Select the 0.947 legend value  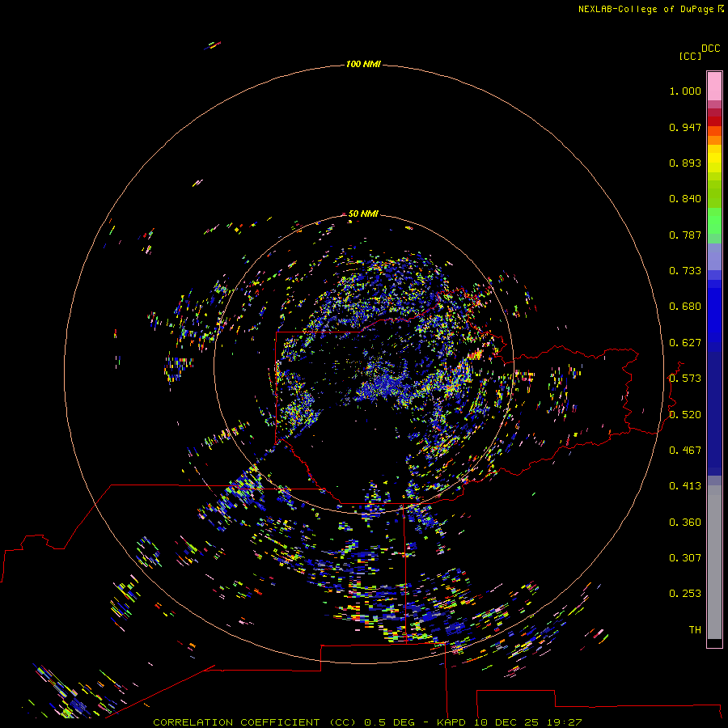click(685, 127)
